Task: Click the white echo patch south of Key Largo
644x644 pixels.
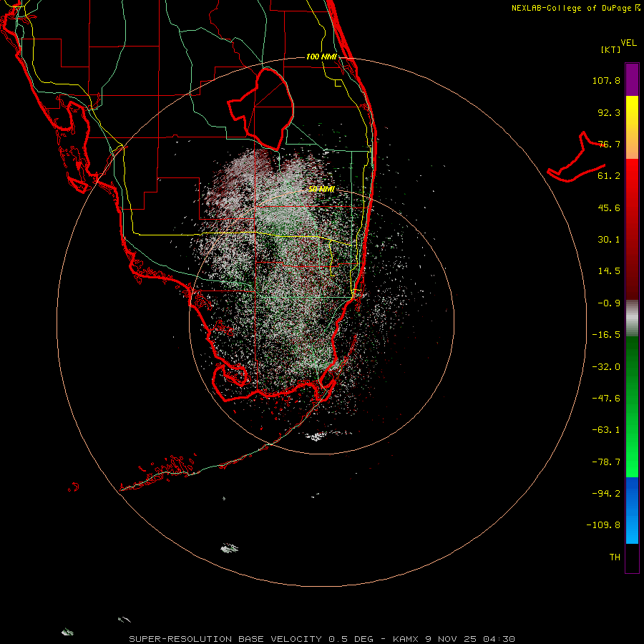Action: click(x=316, y=436)
